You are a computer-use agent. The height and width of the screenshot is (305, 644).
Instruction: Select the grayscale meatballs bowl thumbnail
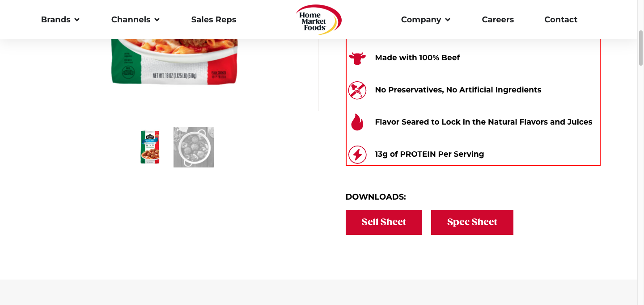click(x=194, y=147)
